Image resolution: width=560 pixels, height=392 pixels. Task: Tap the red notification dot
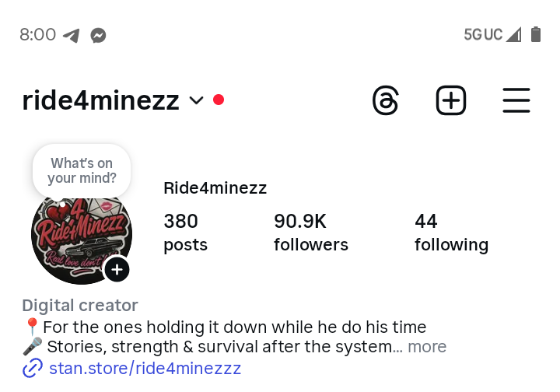[219, 100]
